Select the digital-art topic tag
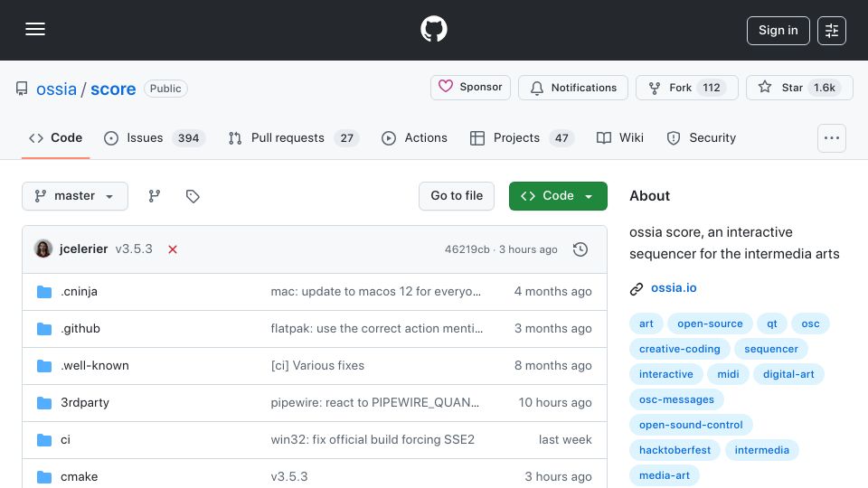868x488 pixels. (x=788, y=374)
